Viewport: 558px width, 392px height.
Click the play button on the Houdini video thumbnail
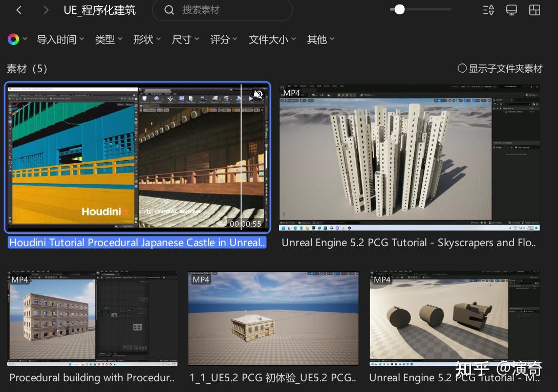click(x=250, y=99)
